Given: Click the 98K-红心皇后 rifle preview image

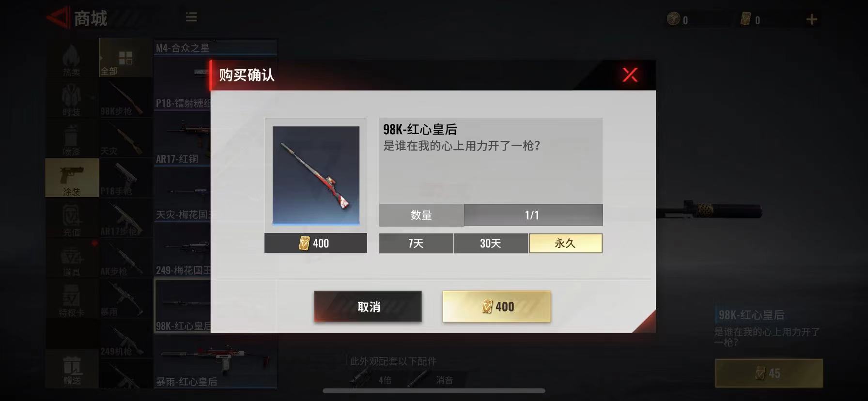Looking at the screenshot, I should (x=316, y=175).
